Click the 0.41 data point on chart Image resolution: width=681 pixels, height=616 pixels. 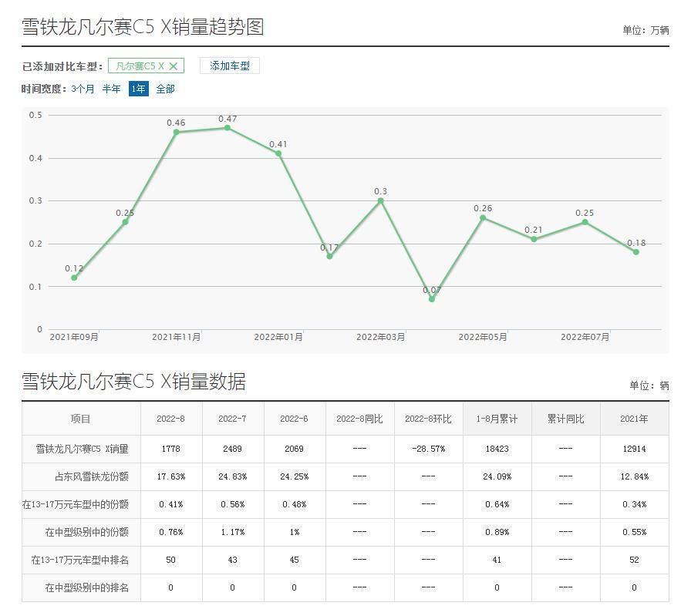point(278,153)
